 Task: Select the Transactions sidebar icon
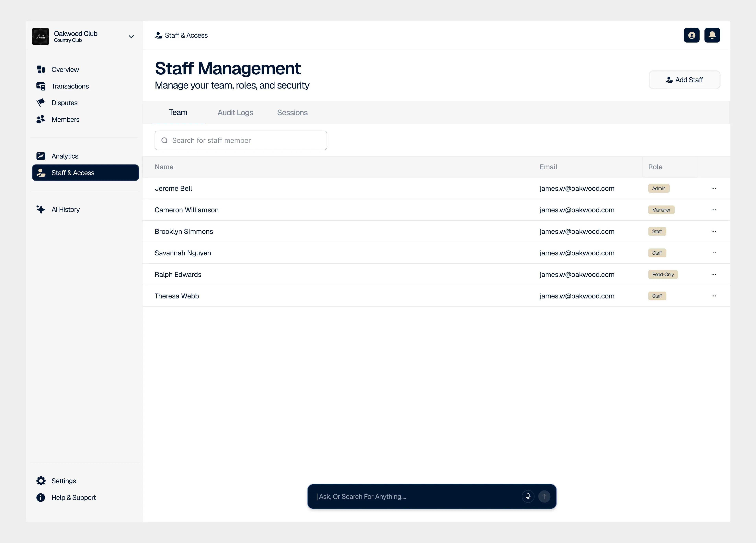41,86
